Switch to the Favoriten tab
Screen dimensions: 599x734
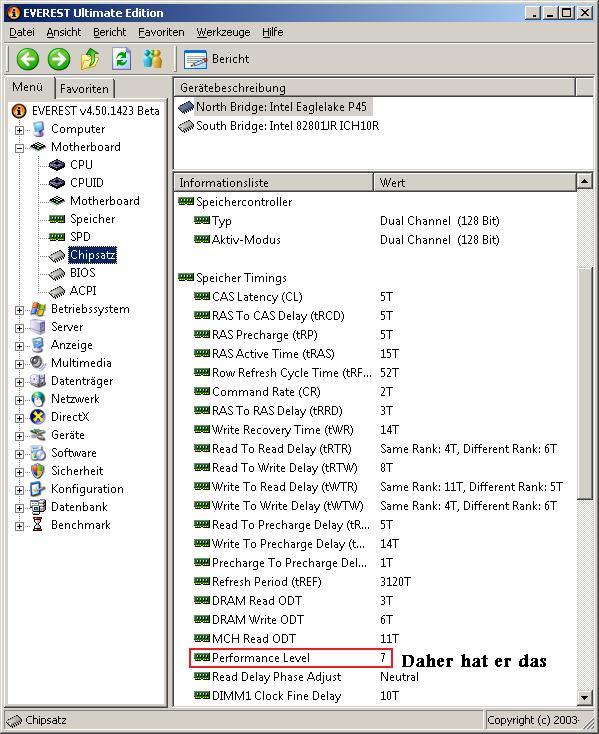pos(84,88)
